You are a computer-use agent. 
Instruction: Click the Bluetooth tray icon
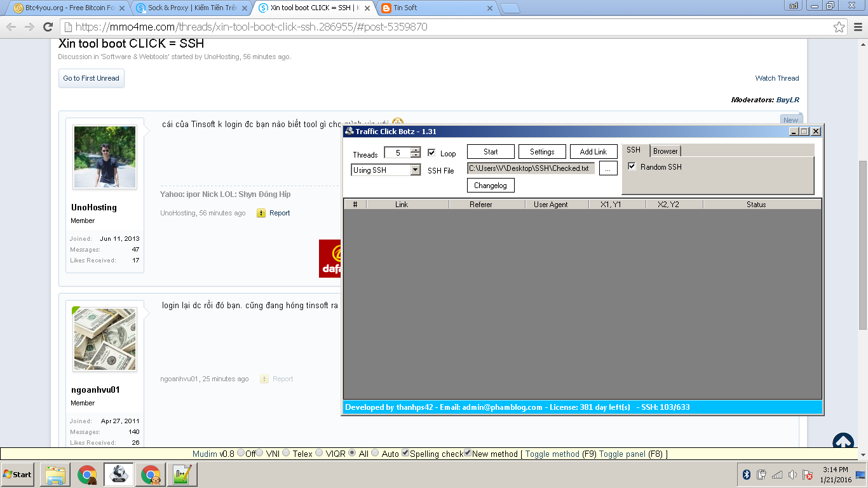[747, 475]
